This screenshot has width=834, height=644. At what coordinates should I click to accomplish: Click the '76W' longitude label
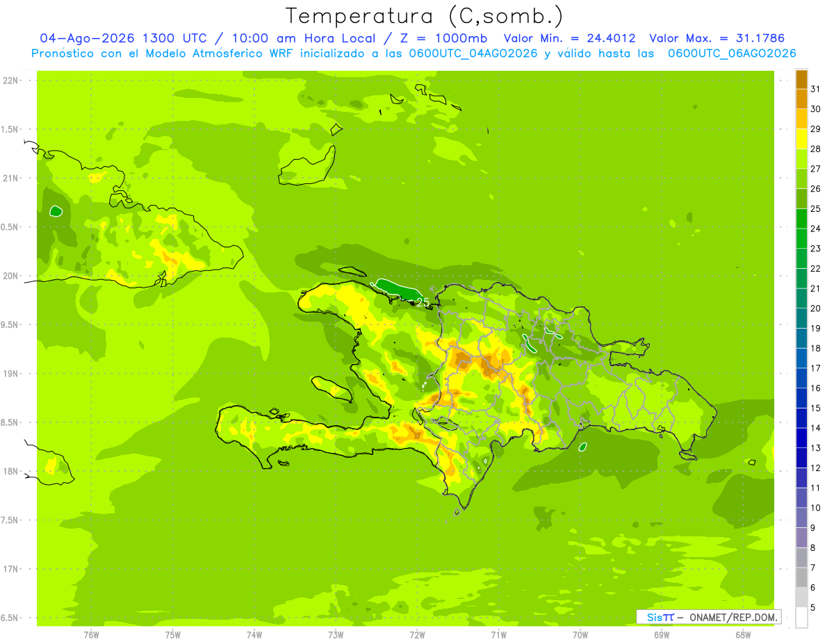(x=91, y=635)
